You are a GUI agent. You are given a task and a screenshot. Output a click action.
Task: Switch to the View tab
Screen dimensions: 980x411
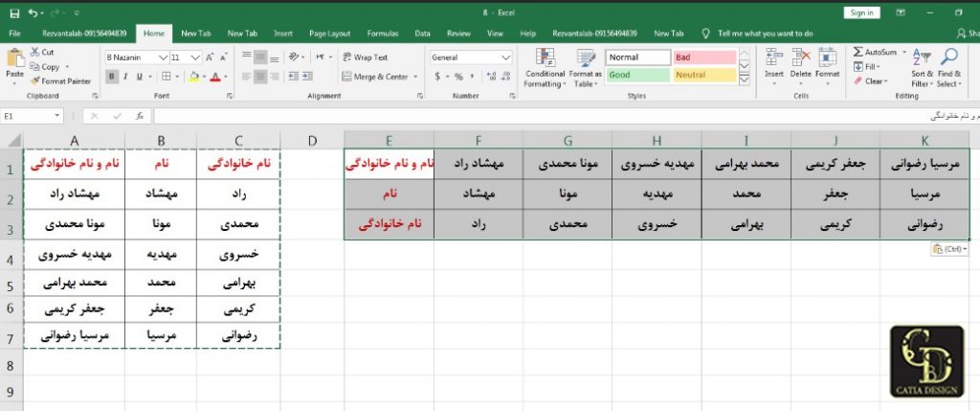[495, 34]
